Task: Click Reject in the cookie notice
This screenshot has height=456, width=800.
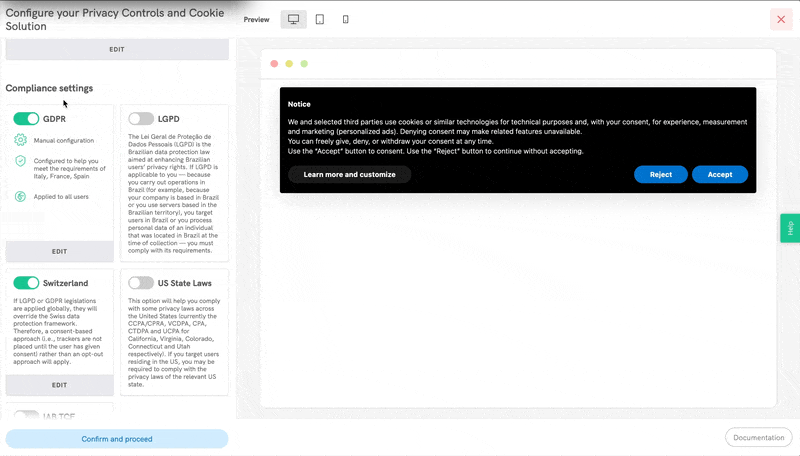Action: pyautogui.click(x=661, y=174)
